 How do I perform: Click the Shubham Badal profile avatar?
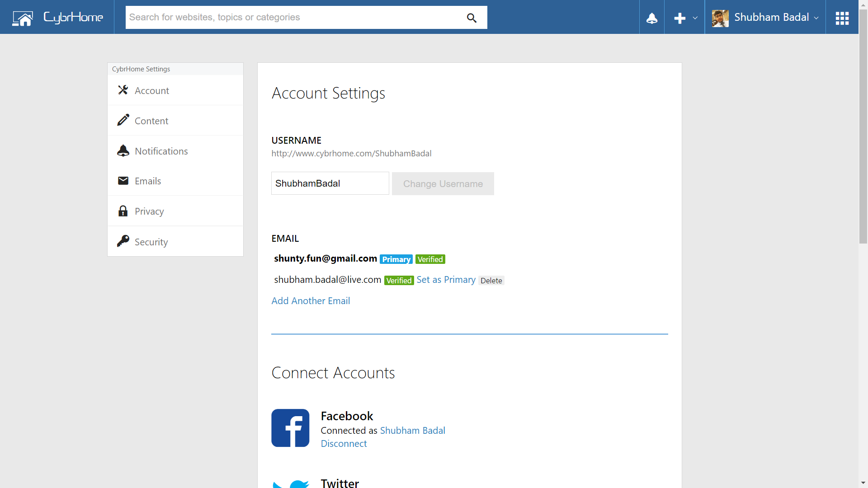coord(720,18)
